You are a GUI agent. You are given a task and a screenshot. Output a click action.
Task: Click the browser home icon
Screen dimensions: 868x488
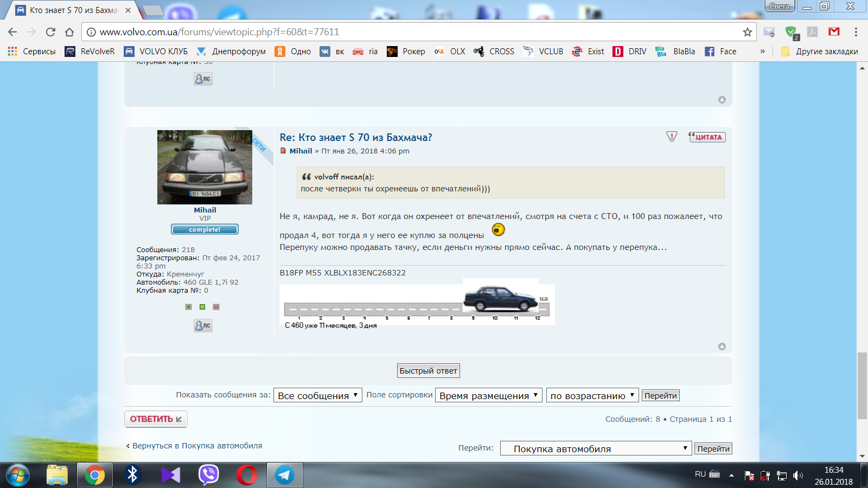[x=69, y=32]
